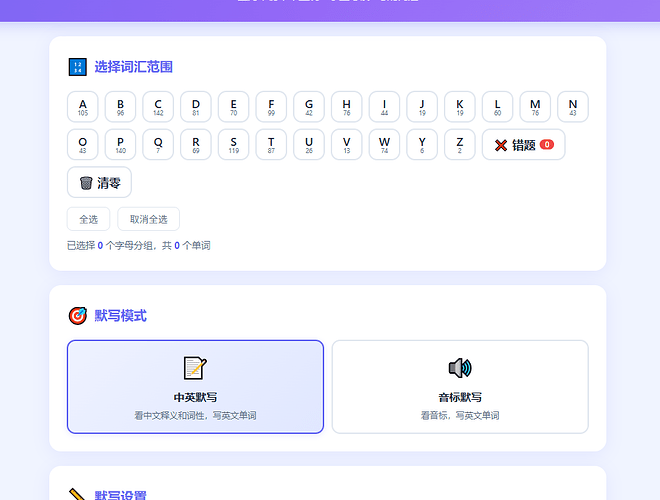Viewport: 660px width, 500px height.
Task: Click the pencil icon beside 默写设置
Action: pyautogui.click(x=77, y=495)
